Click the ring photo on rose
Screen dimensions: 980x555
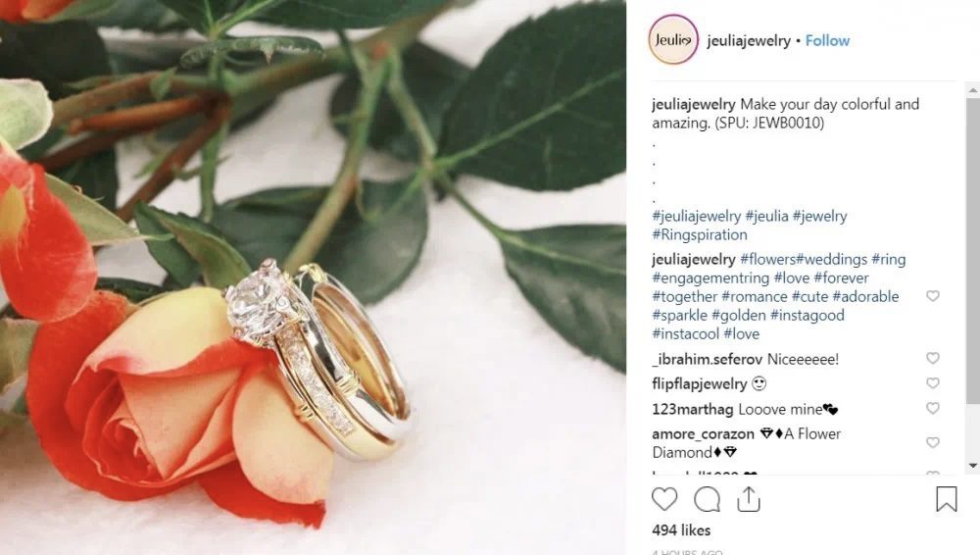[313, 277]
